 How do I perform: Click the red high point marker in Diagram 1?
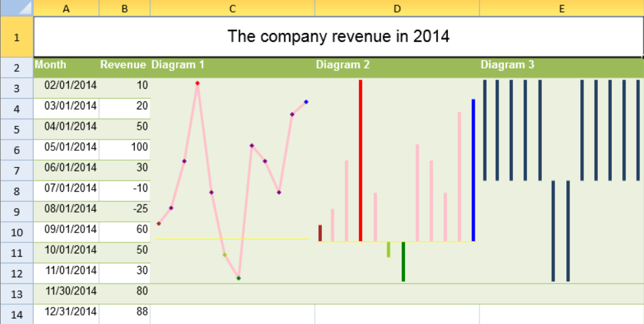point(197,83)
